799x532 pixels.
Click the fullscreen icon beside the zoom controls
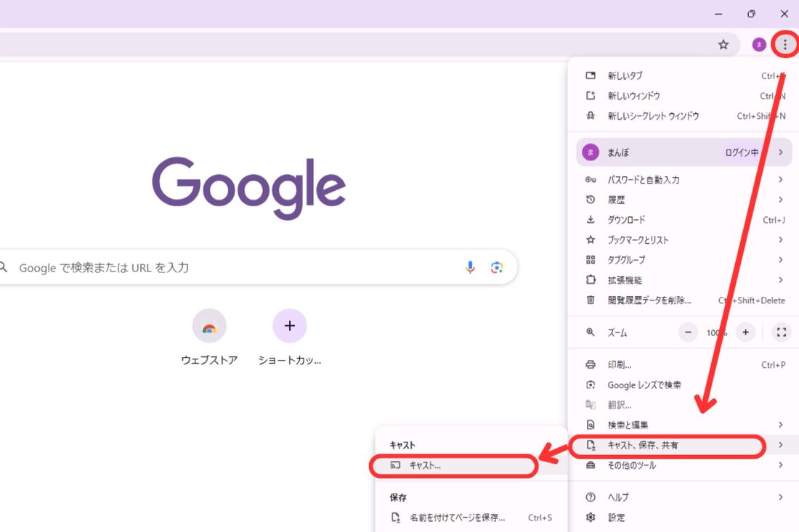point(781,332)
